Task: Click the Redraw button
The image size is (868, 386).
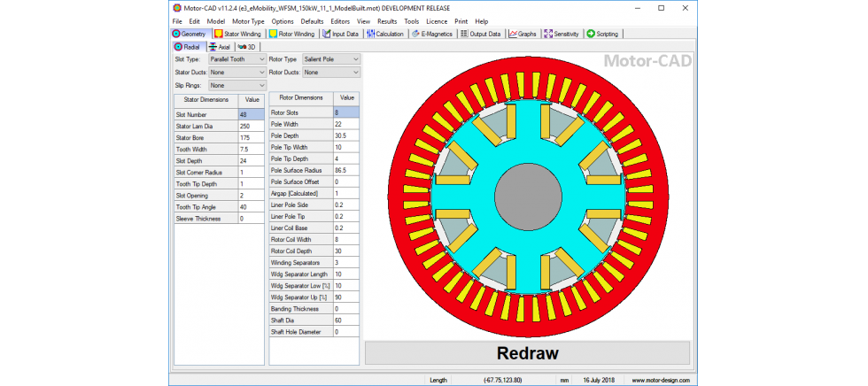Action: click(x=527, y=353)
